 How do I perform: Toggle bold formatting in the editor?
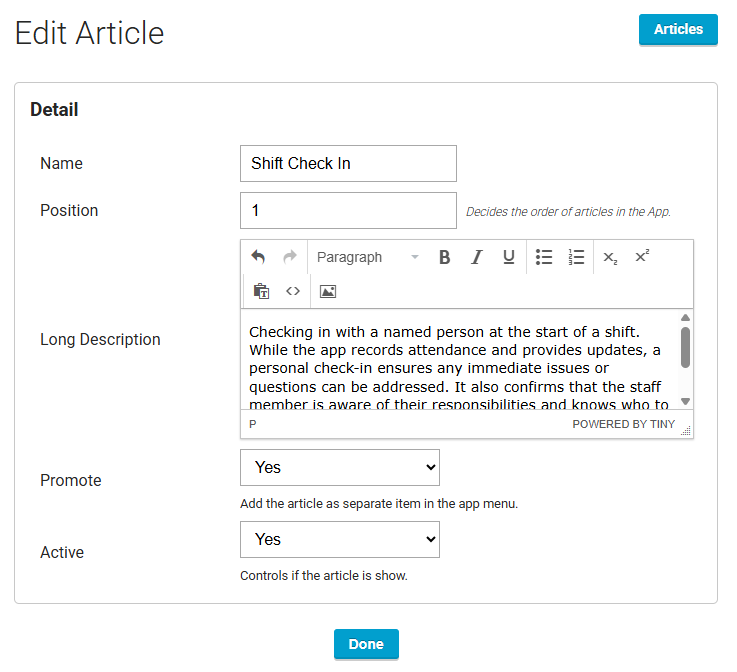444,257
